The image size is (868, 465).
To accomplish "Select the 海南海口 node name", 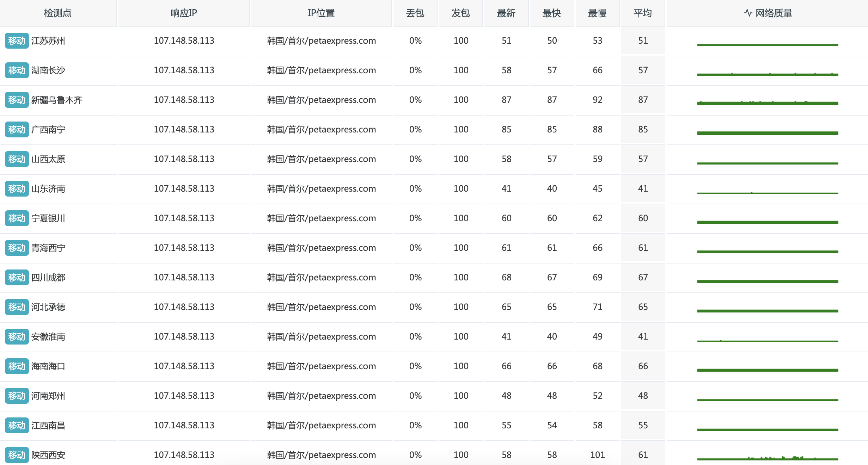I will 48,366.
